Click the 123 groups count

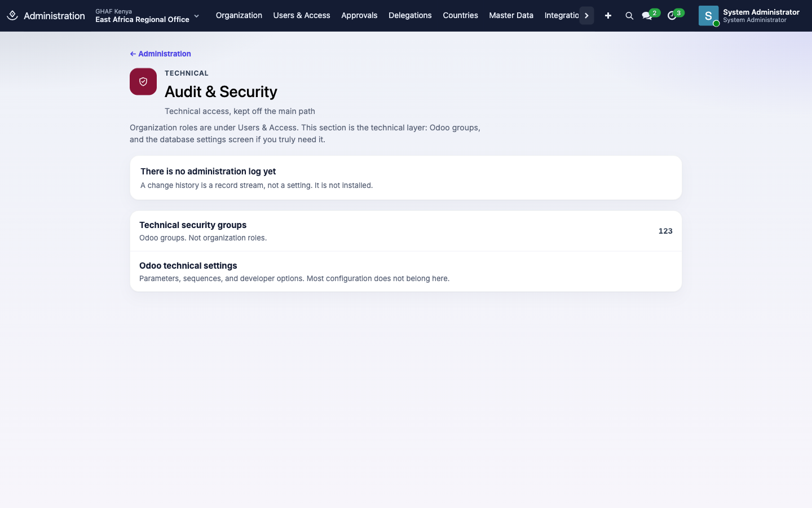pos(665,231)
